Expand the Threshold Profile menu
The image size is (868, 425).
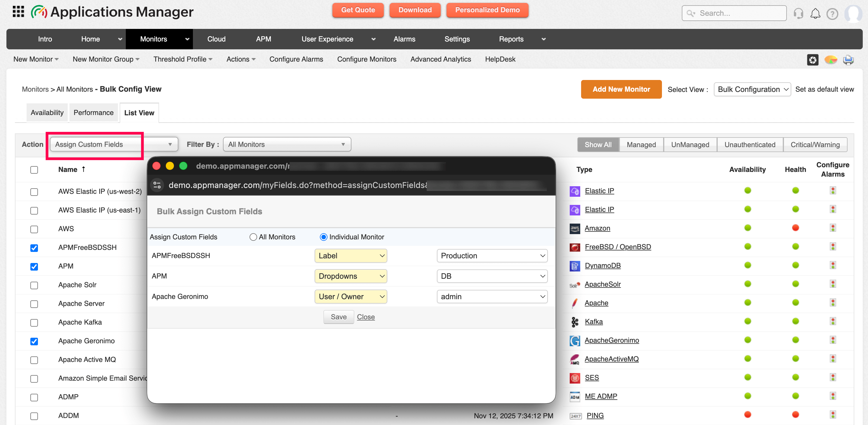(x=183, y=59)
